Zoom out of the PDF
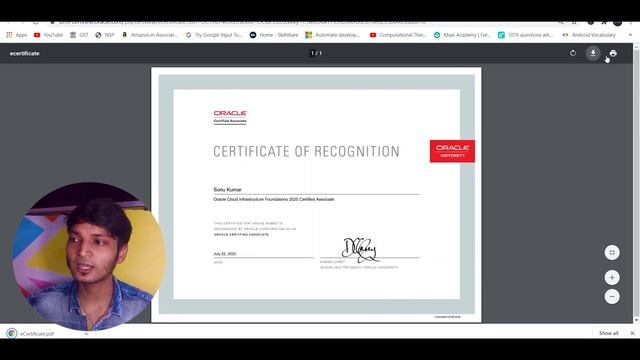The height and width of the screenshot is (360, 640). click(x=612, y=296)
